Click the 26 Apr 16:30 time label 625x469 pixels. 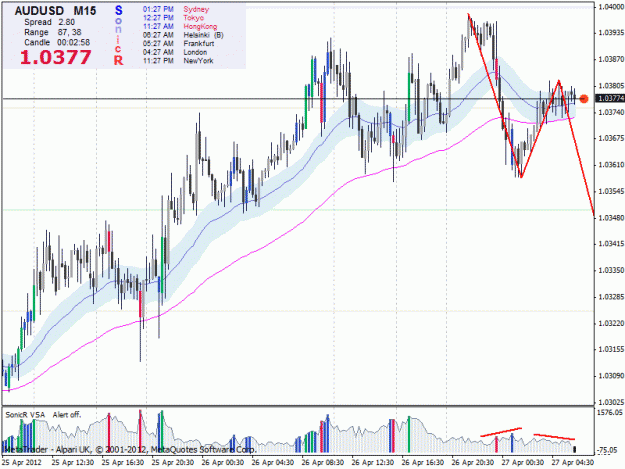423,462
